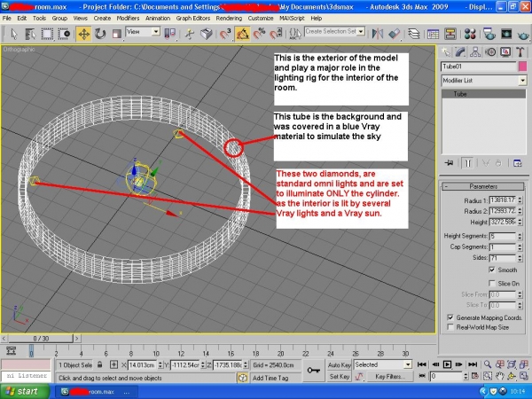Open the Material Editor
Image resolution: width=532 pixels, height=399 pixels.
[470, 34]
